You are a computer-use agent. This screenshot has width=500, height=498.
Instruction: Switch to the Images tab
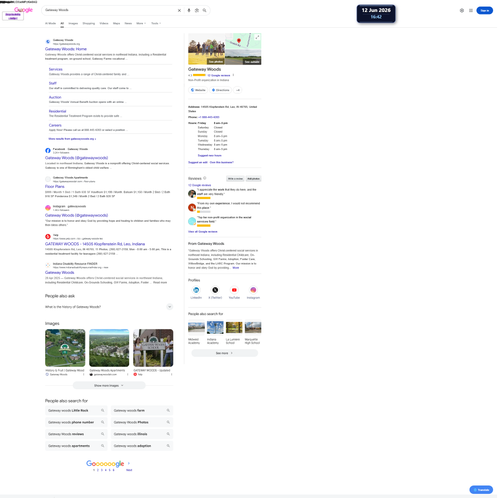tap(73, 23)
